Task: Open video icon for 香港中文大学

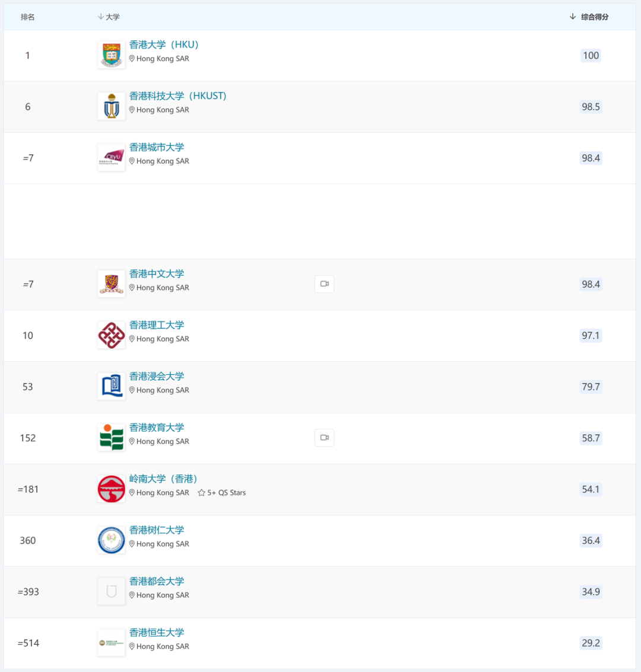Action: pyautogui.click(x=324, y=284)
